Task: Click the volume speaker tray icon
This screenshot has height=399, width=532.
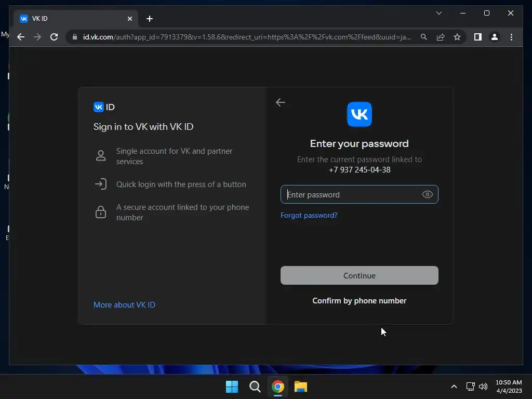Action: (x=483, y=387)
